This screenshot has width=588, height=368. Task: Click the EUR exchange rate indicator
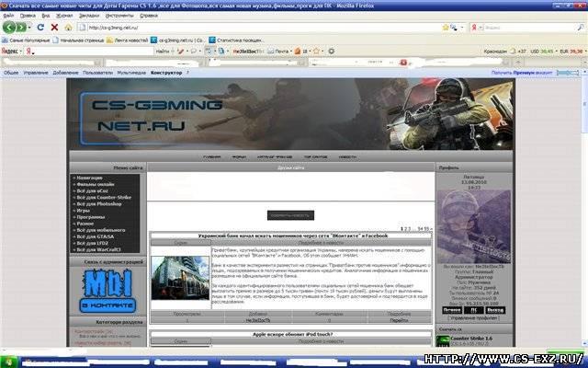571,52
